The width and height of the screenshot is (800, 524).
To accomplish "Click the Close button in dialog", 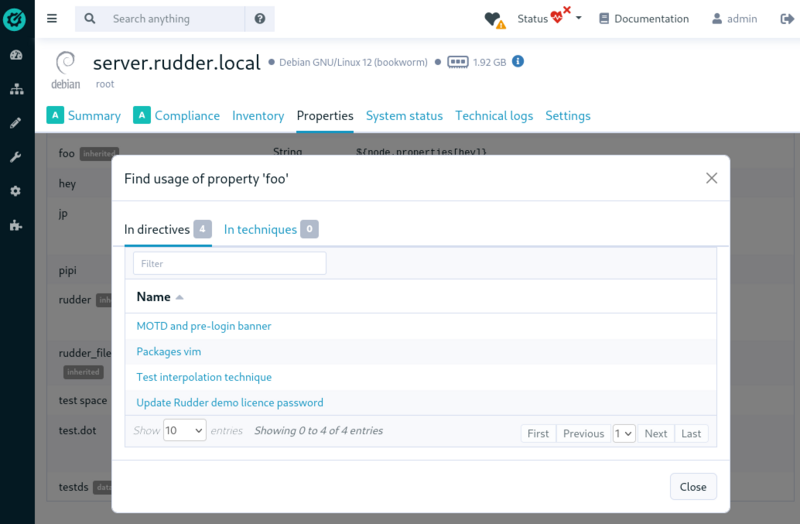I will 693,487.
